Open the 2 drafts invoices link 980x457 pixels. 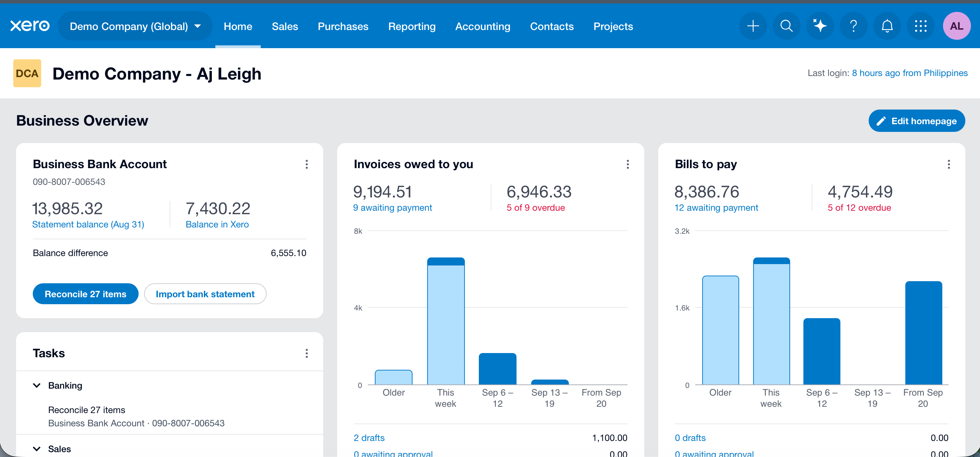tap(369, 437)
